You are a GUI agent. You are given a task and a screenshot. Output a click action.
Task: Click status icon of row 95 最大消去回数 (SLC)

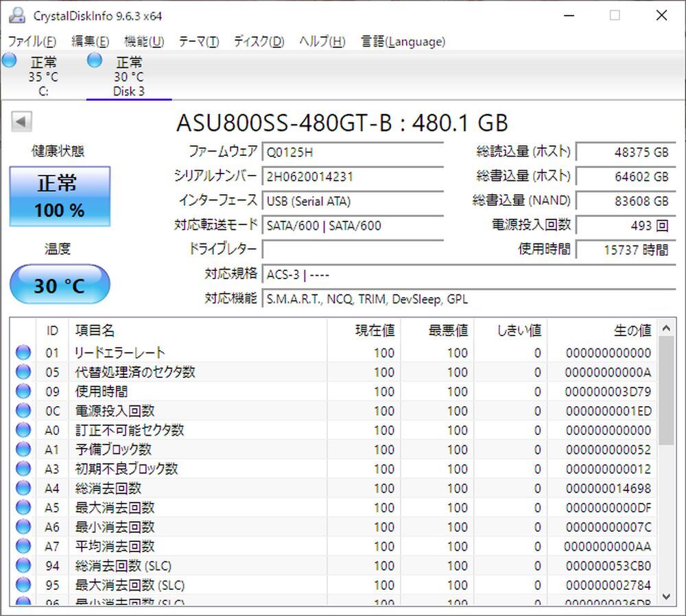tap(23, 584)
